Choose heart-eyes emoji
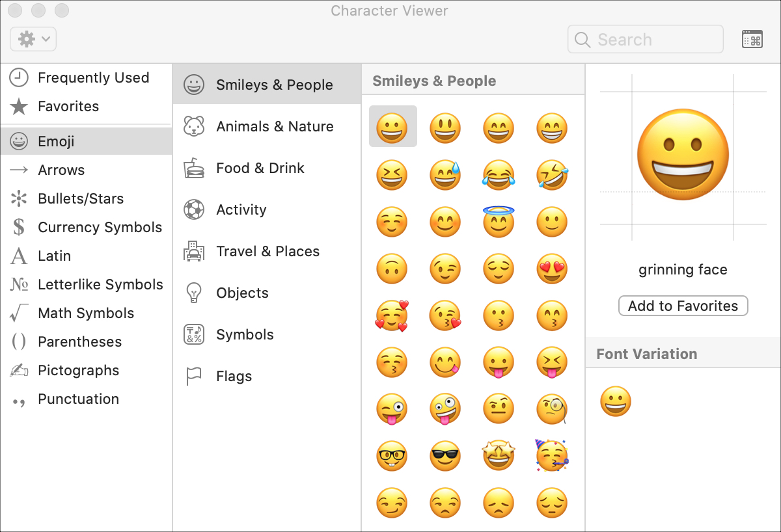This screenshot has height=532, width=781. (552, 269)
